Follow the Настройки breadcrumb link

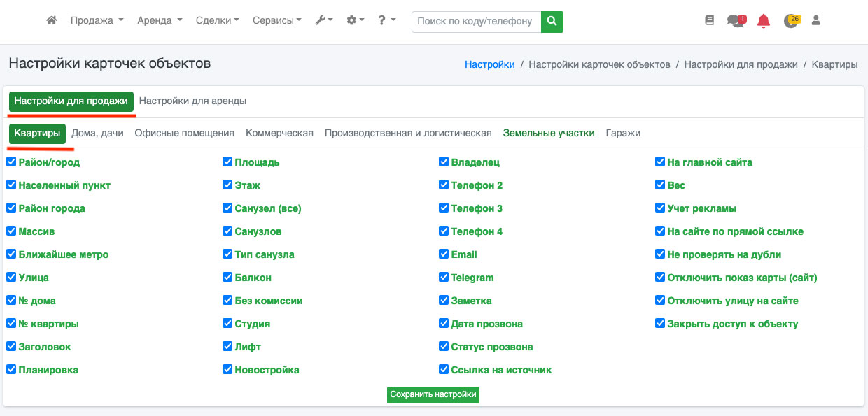click(x=489, y=64)
